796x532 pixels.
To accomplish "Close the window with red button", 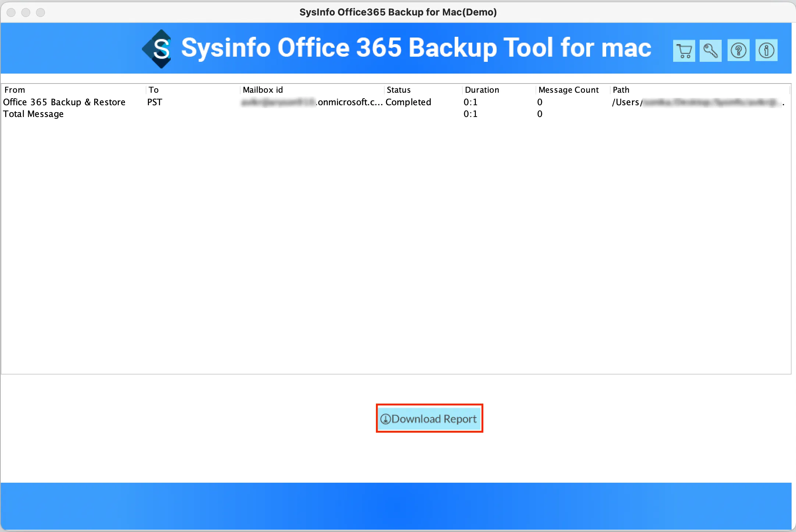I will (11, 13).
